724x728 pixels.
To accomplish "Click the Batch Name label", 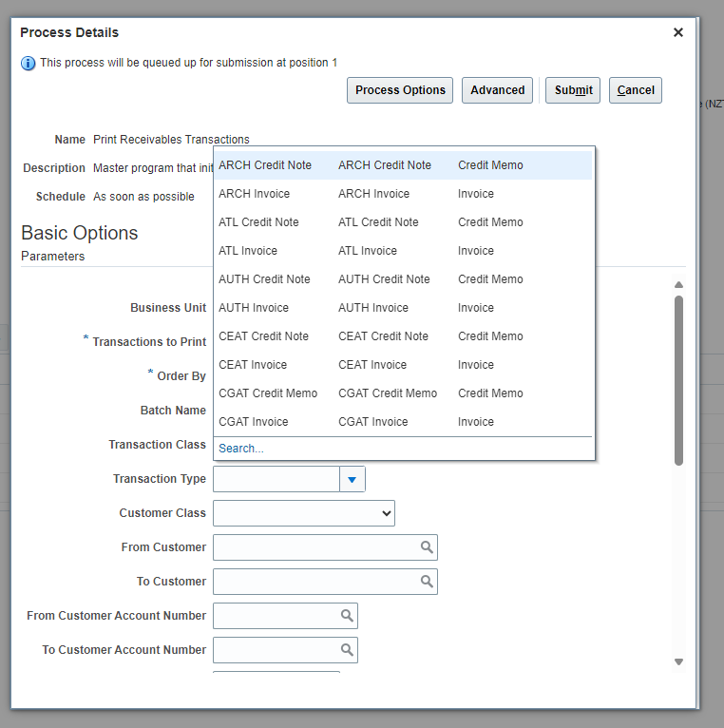I will pos(173,411).
